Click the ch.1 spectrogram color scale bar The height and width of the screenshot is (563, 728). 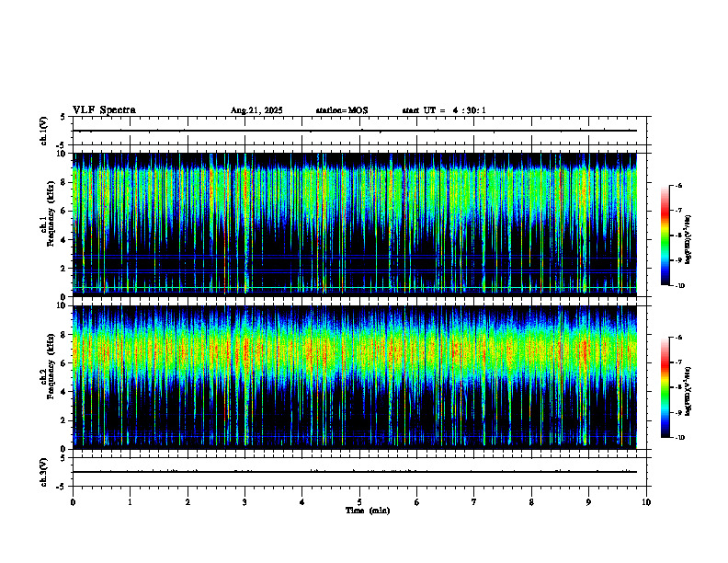coord(665,236)
